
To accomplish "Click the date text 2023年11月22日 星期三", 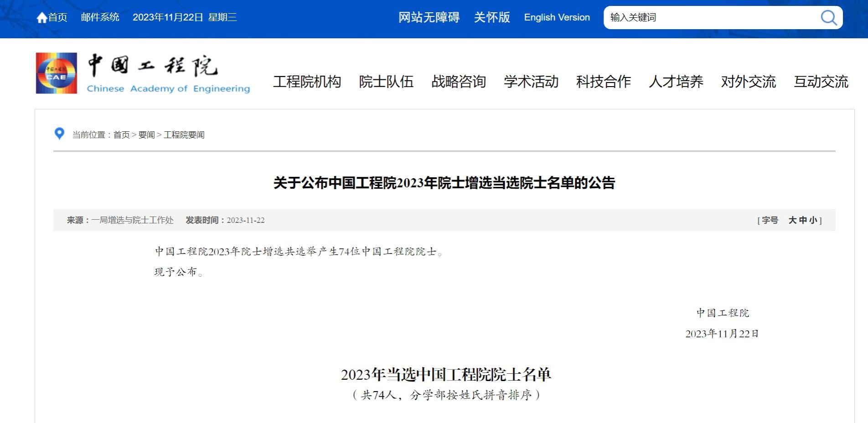I will 185,17.
